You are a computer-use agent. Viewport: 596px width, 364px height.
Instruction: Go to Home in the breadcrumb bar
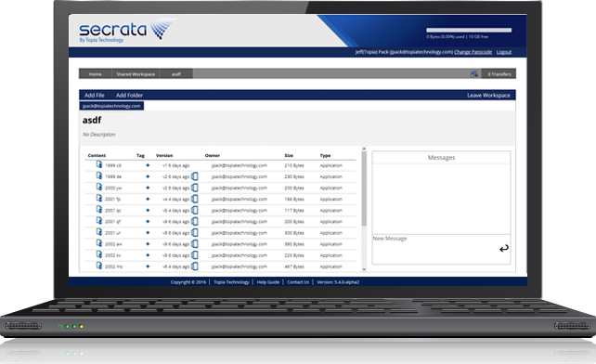tap(95, 73)
